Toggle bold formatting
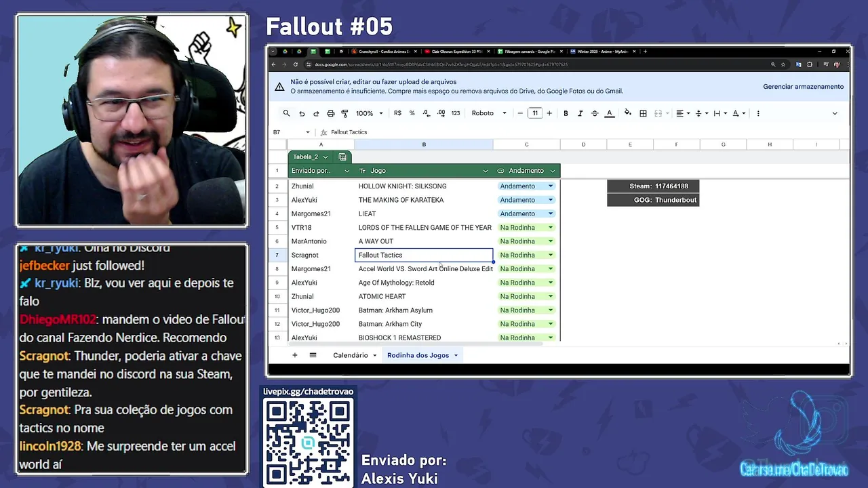868x488 pixels. coord(566,113)
